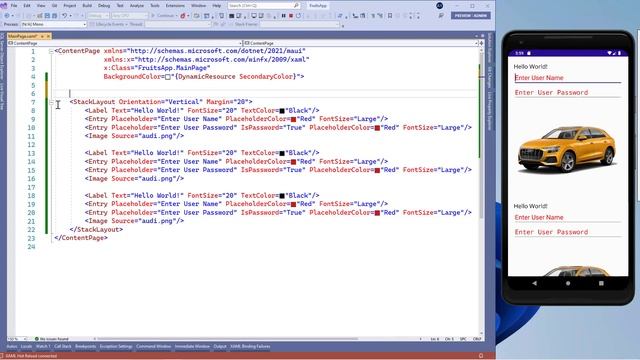
Task: Click the Red PlaceholderColor swatch on line 9
Action: pos(293,120)
